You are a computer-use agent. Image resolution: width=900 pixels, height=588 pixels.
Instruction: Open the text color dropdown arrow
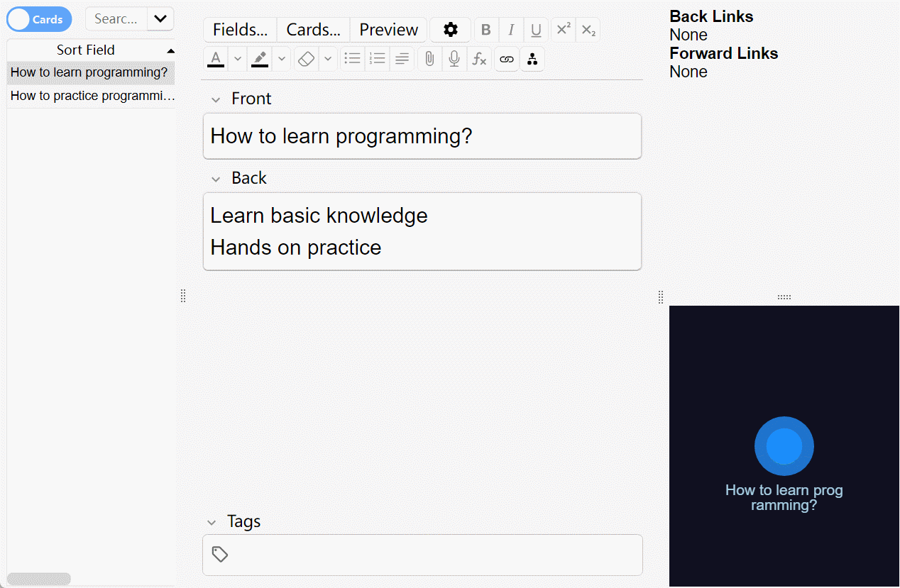click(x=238, y=59)
